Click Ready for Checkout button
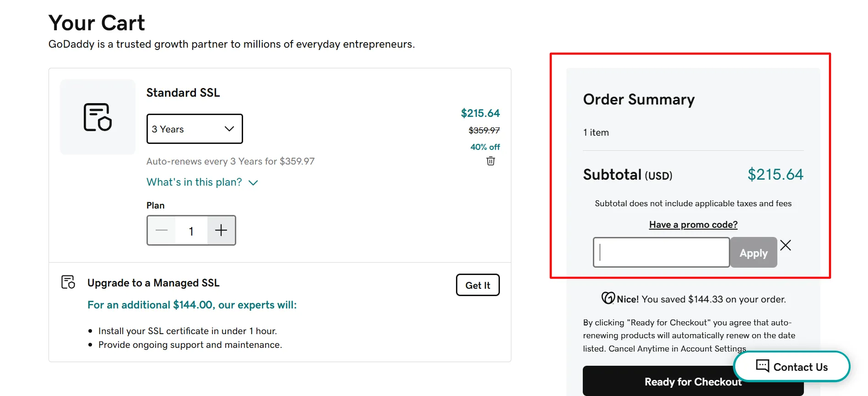 pyautogui.click(x=693, y=381)
